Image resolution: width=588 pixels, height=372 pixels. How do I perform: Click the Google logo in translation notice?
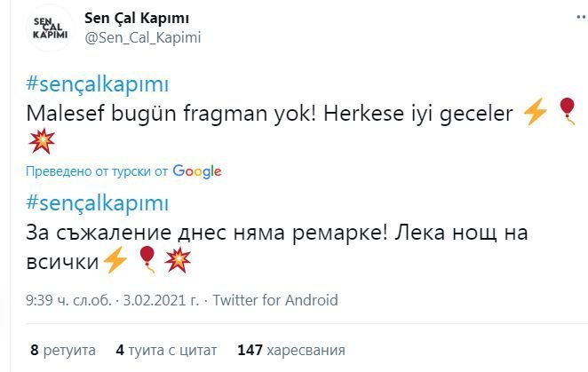click(197, 170)
